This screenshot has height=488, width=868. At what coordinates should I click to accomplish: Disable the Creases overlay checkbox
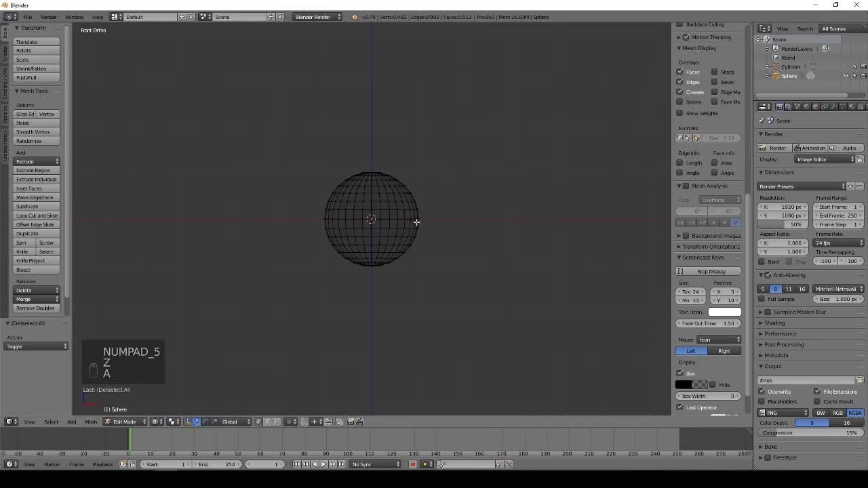tap(679, 92)
